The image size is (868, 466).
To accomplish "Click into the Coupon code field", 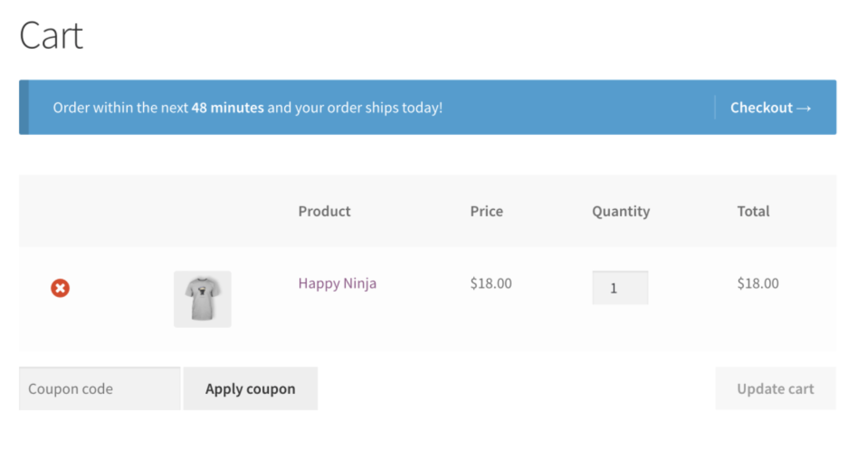I will point(100,389).
